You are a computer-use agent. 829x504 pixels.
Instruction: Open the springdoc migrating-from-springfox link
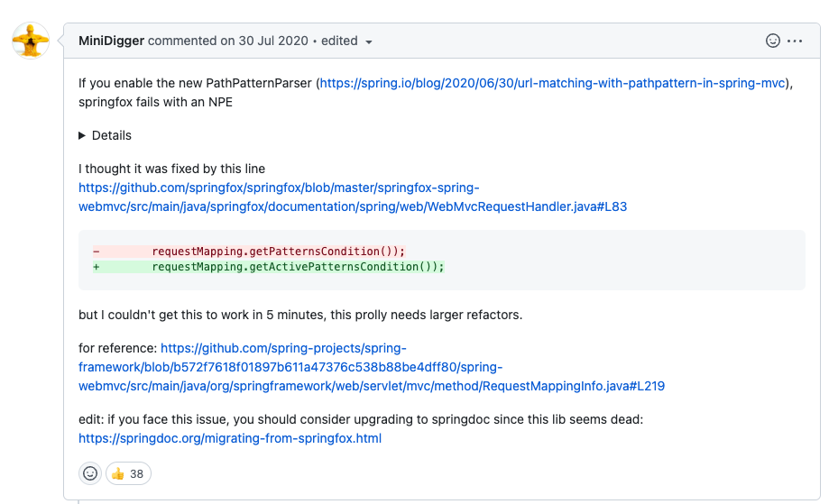pos(230,439)
